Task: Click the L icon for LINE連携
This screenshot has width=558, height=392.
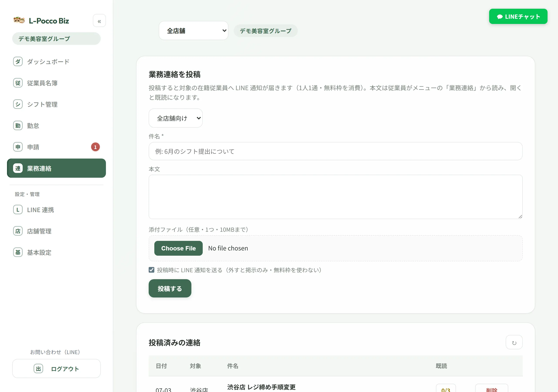Action: click(x=18, y=210)
